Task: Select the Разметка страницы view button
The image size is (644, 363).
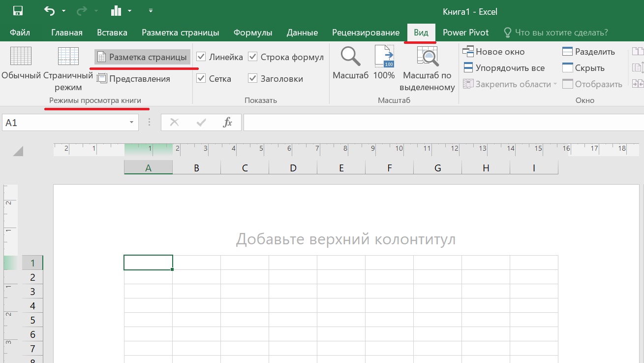Action: (x=143, y=57)
